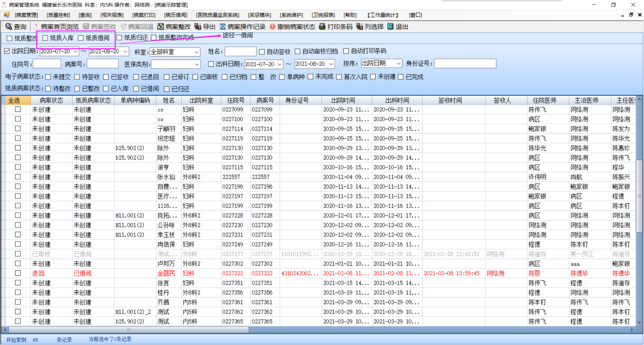Click the 撤销病案状态 red icon
This screenshot has width=644, height=345.
coord(272,26)
